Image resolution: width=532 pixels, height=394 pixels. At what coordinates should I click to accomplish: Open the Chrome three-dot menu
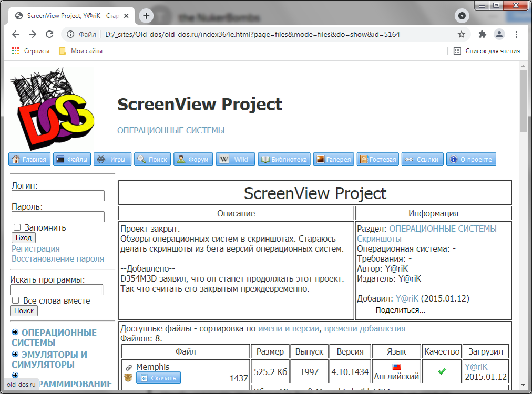[x=516, y=34]
